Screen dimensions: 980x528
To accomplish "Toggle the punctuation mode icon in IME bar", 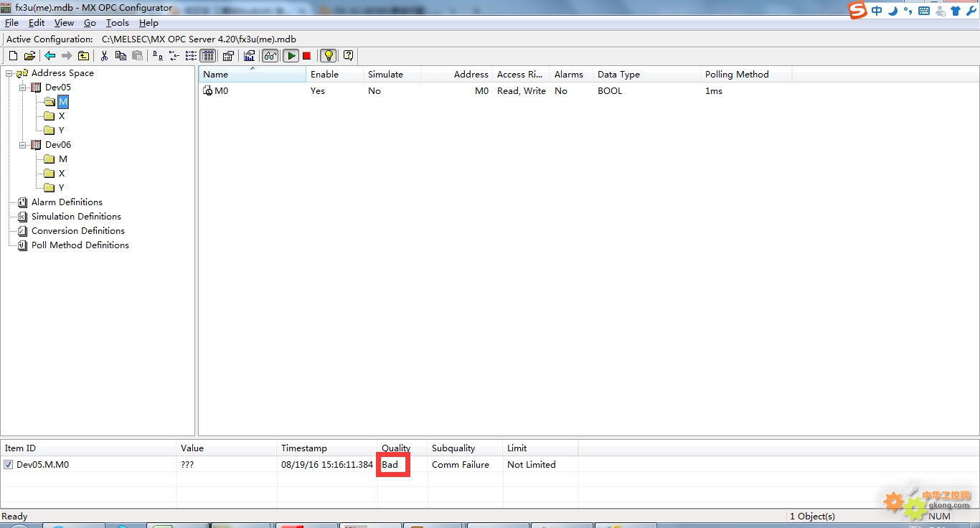I will [908, 11].
